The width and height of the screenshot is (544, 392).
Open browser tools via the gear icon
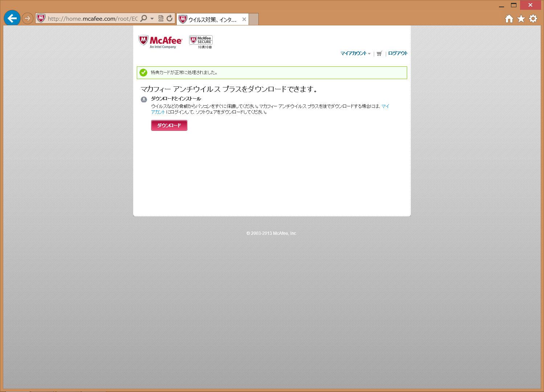pos(533,19)
